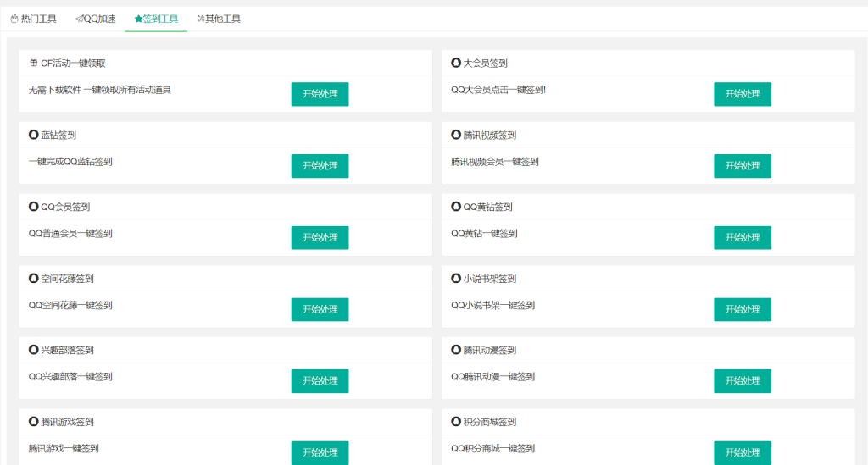
Task: Click the QQ penguin icon beside 小说书架签到
Action: click(455, 278)
